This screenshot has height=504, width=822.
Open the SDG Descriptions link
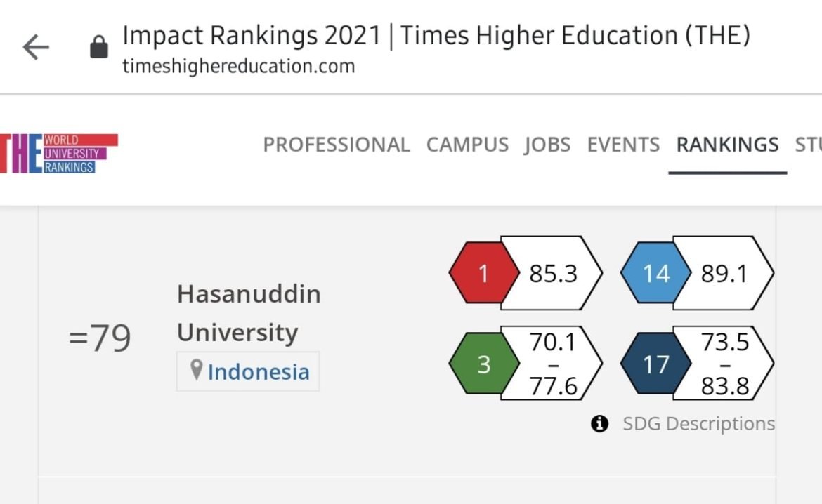click(x=698, y=423)
